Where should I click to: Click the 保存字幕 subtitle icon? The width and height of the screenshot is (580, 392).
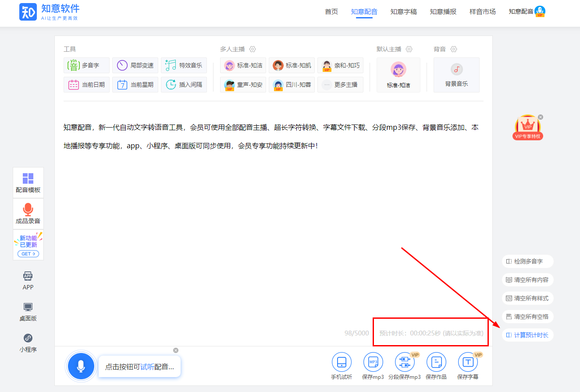point(467,362)
